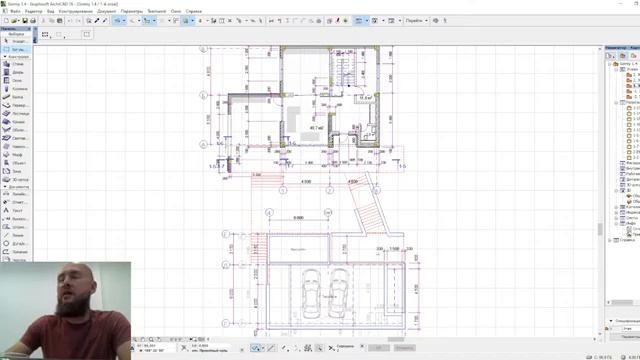The image size is (640, 360).
Task: Open the Вид menu
Action: 51,11
